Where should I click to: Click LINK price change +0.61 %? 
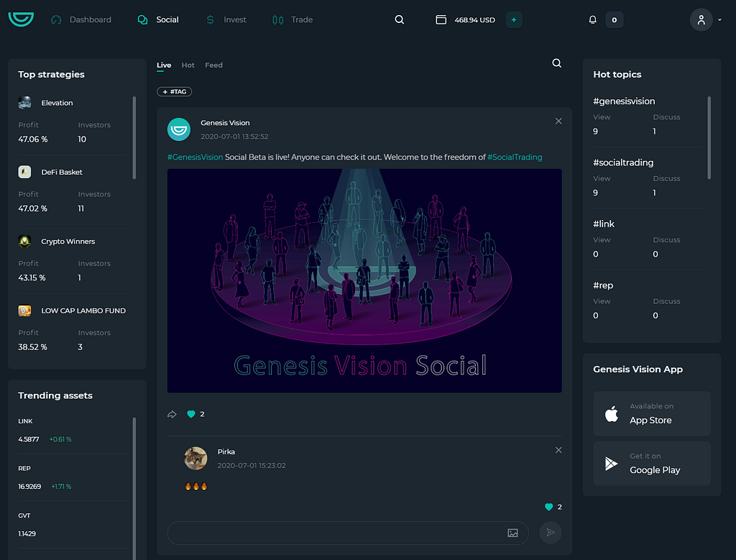coord(60,439)
